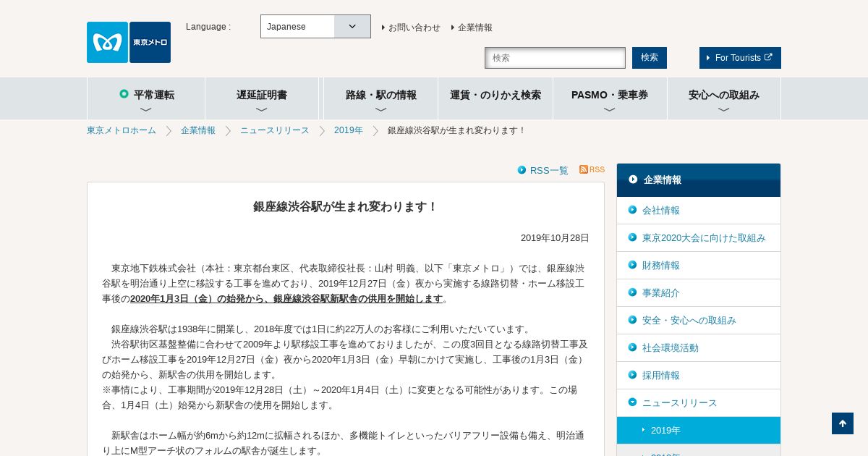The width and height of the screenshot is (868, 456).
Task: Select 2019年 in sidebar submenu
Action: click(x=699, y=430)
